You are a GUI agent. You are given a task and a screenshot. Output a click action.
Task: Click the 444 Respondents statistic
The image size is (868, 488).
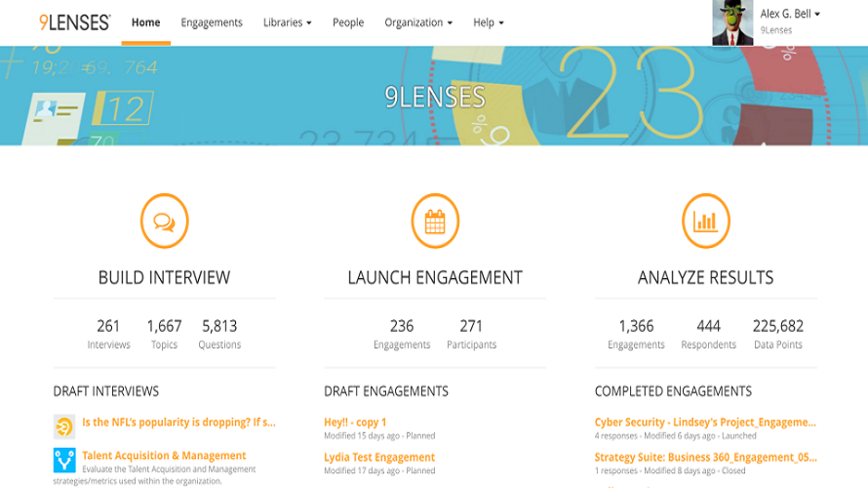pos(709,334)
